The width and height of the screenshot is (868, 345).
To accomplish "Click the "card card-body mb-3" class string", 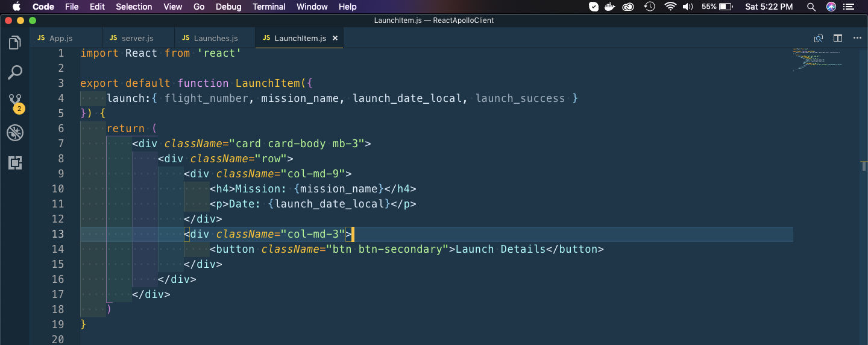I will click(x=297, y=144).
